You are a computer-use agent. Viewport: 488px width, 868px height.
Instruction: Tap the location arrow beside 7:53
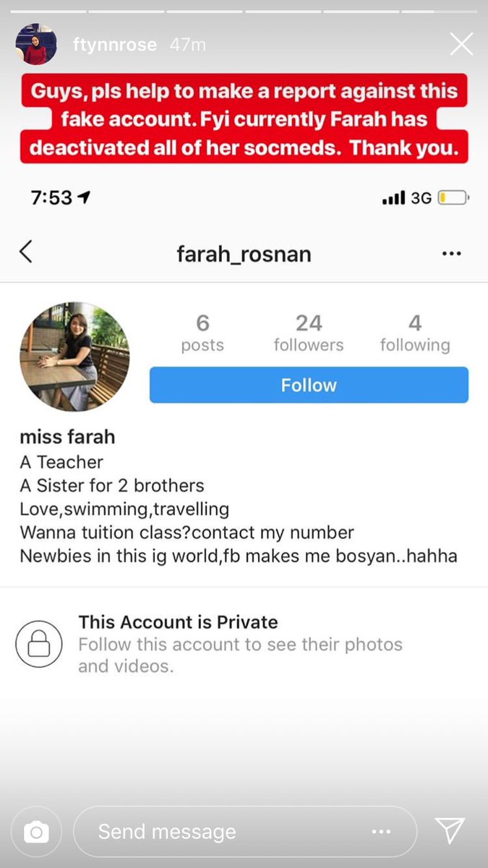pyautogui.click(x=84, y=197)
